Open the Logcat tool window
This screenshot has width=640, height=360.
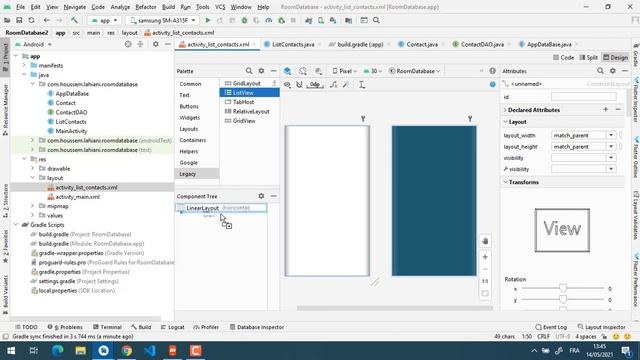pyautogui.click(x=172, y=327)
